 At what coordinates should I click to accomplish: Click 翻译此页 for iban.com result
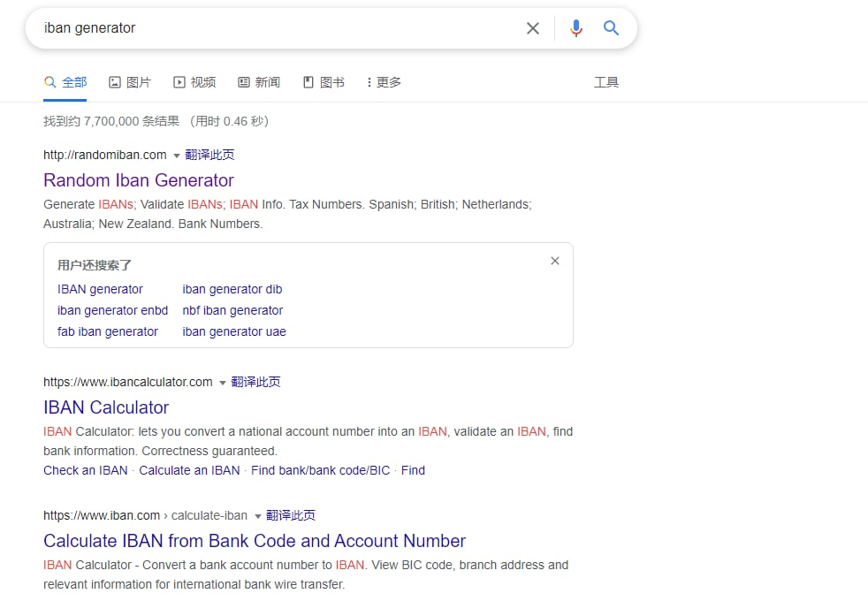(x=291, y=515)
